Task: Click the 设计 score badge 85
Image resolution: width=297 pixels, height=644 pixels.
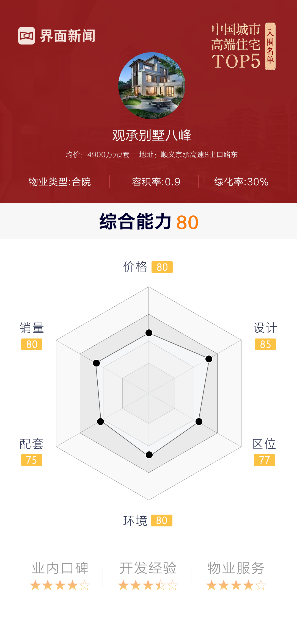Action: pyautogui.click(x=265, y=344)
